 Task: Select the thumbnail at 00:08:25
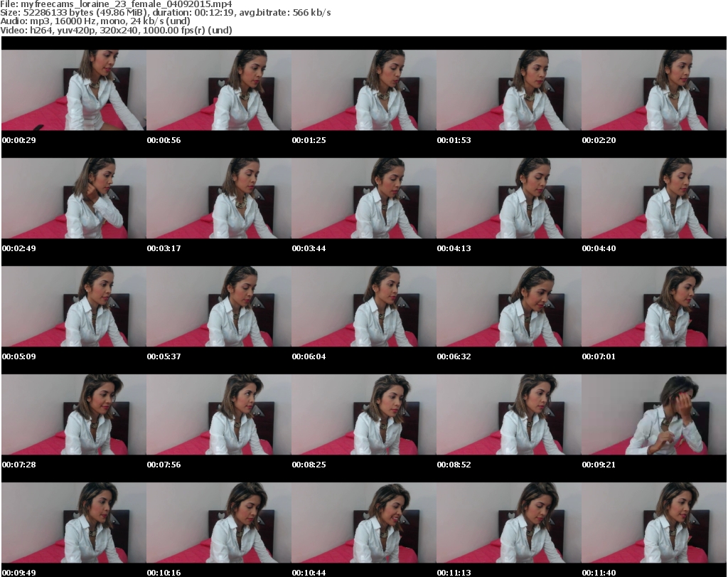(x=364, y=414)
